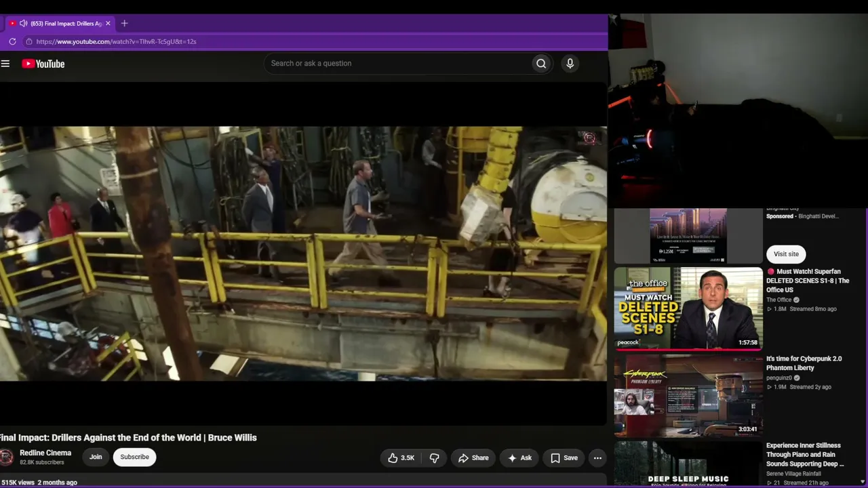Image resolution: width=868 pixels, height=488 pixels.
Task: Click the 'Final Impact: Drillers Against' video title
Action: click(128, 438)
